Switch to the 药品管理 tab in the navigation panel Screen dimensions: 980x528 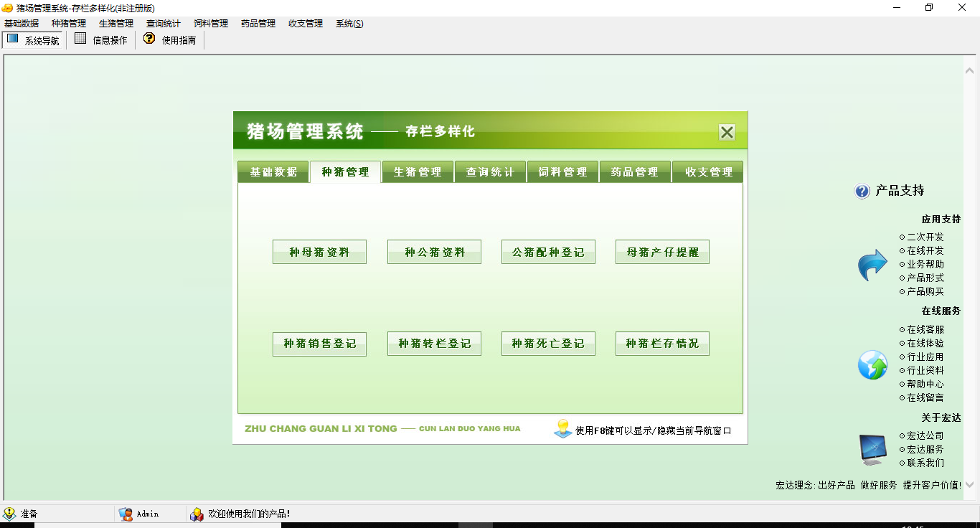point(635,172)
